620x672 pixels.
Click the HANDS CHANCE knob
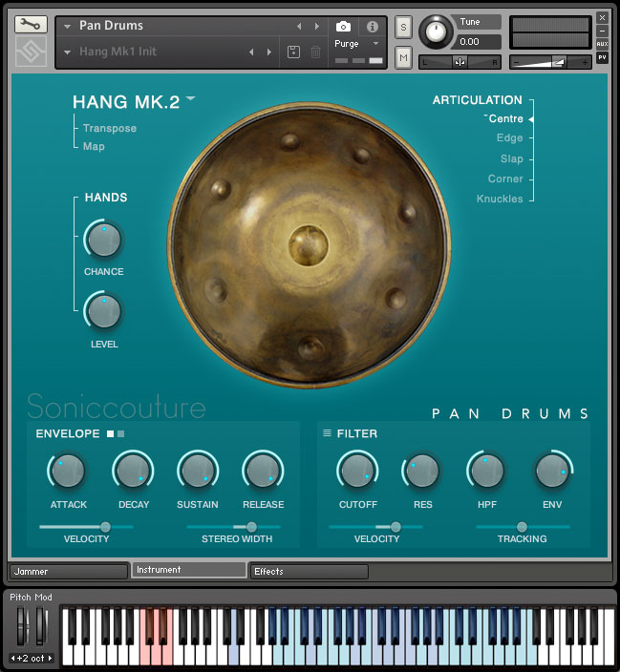point(103,240)
